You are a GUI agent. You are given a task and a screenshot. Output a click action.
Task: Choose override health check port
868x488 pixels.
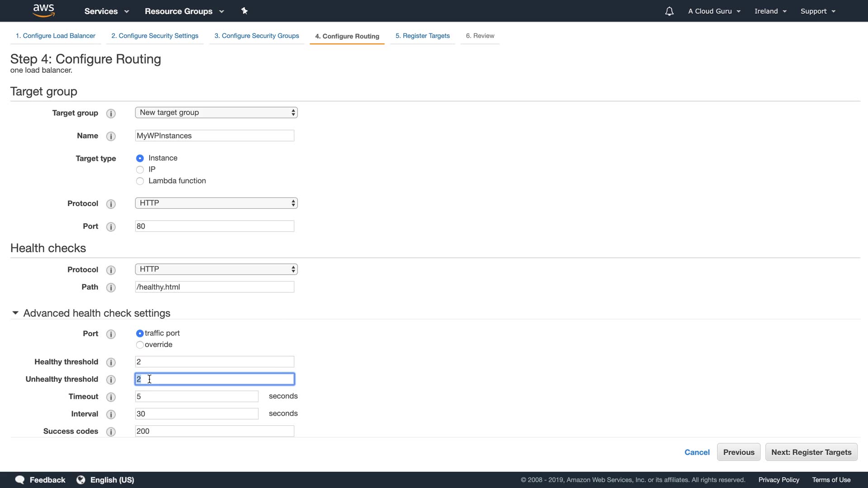(x=140, y=345)
